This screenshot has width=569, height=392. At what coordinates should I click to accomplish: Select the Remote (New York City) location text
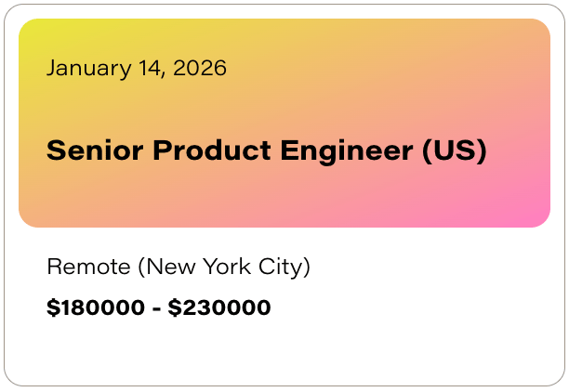pyautogui.click(x=179, y=268)
